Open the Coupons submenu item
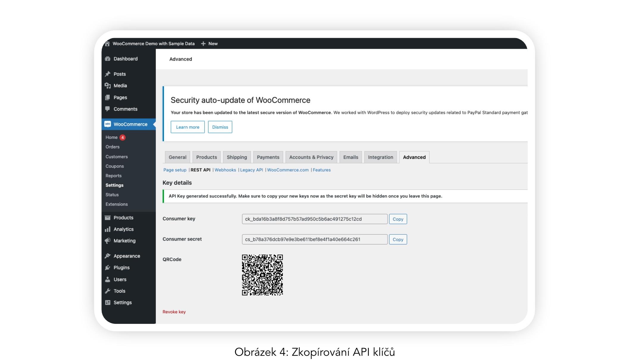This screenshot has height=364, width=630. (x=115, y=166)
